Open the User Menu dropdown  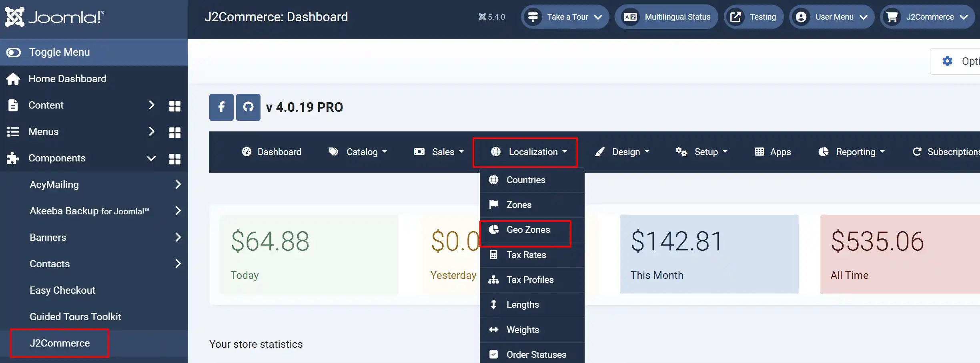(832, 17)
